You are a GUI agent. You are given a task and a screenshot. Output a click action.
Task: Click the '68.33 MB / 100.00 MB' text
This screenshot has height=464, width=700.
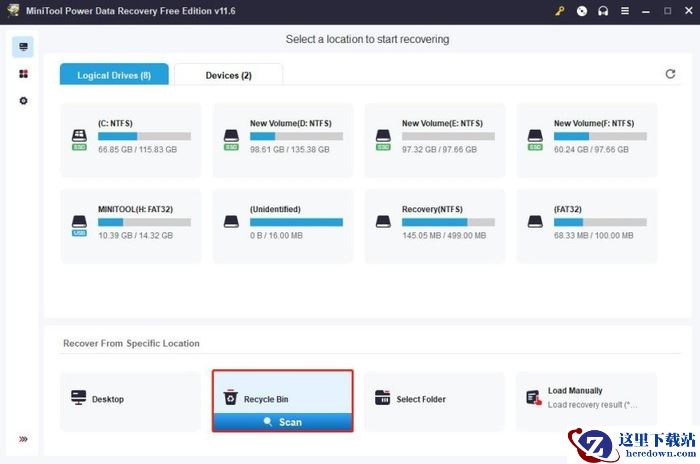tap(594, 235)
